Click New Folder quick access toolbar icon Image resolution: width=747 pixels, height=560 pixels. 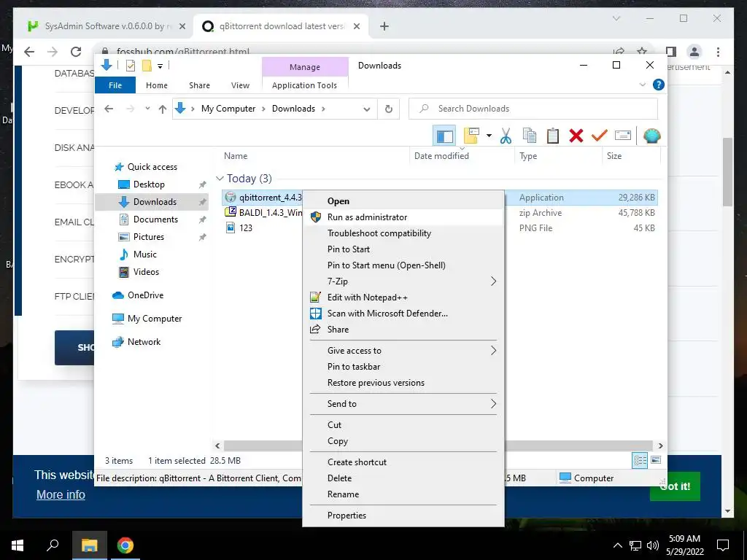147,66
